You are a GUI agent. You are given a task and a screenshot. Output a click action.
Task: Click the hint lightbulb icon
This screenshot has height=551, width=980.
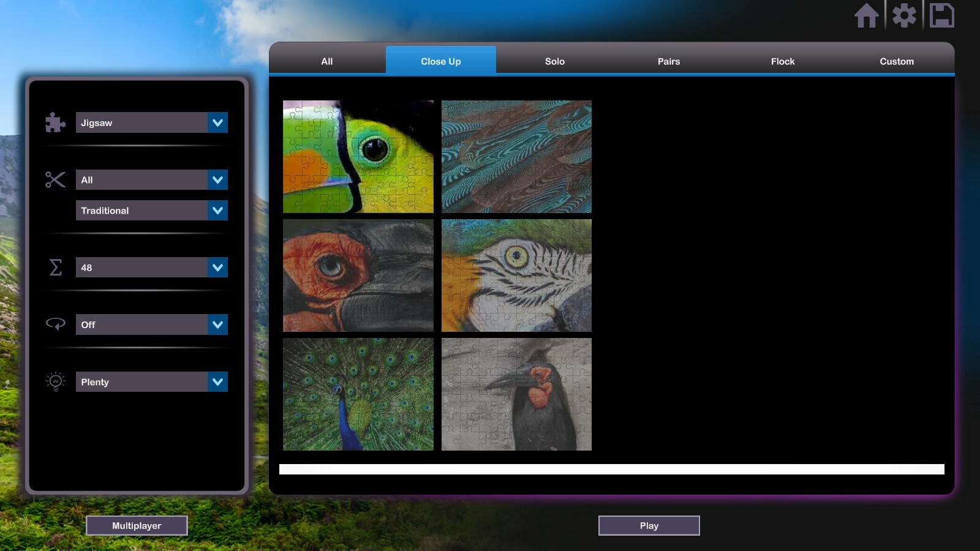click(55, 381)
